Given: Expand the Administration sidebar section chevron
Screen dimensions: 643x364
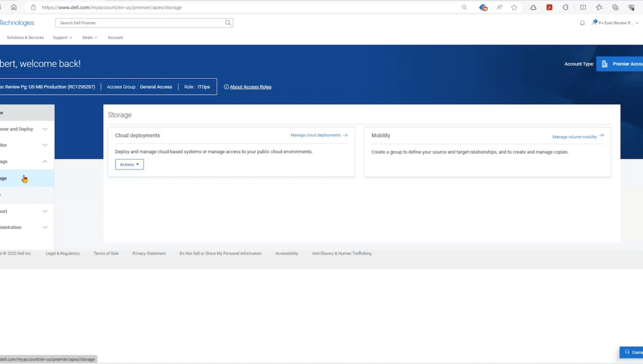Looking at the screenshot, I should [x=45, y=227].
